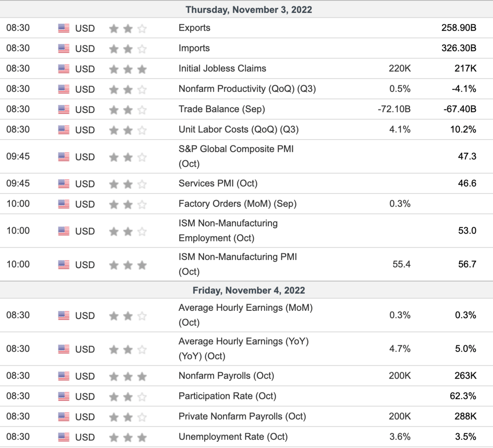Click the 263K value for Nonfarm Payrolls

[x=465, y=376]
